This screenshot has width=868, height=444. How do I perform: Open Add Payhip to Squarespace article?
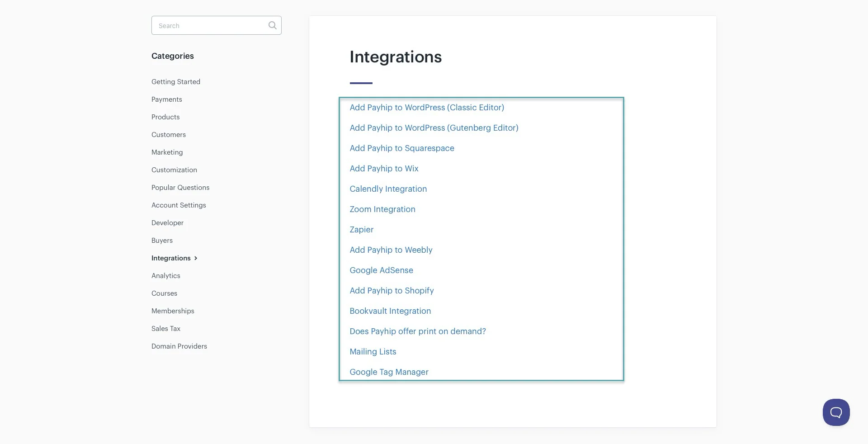point(402,148)
